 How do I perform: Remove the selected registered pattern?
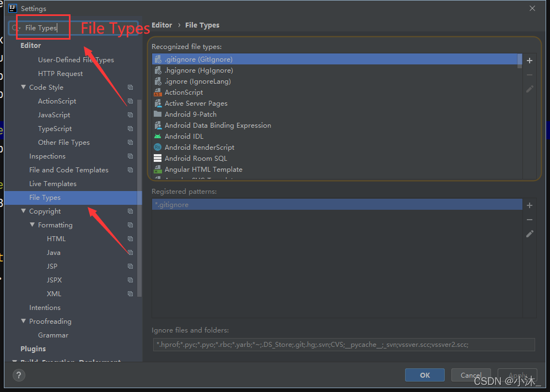(x=530, y=220)
